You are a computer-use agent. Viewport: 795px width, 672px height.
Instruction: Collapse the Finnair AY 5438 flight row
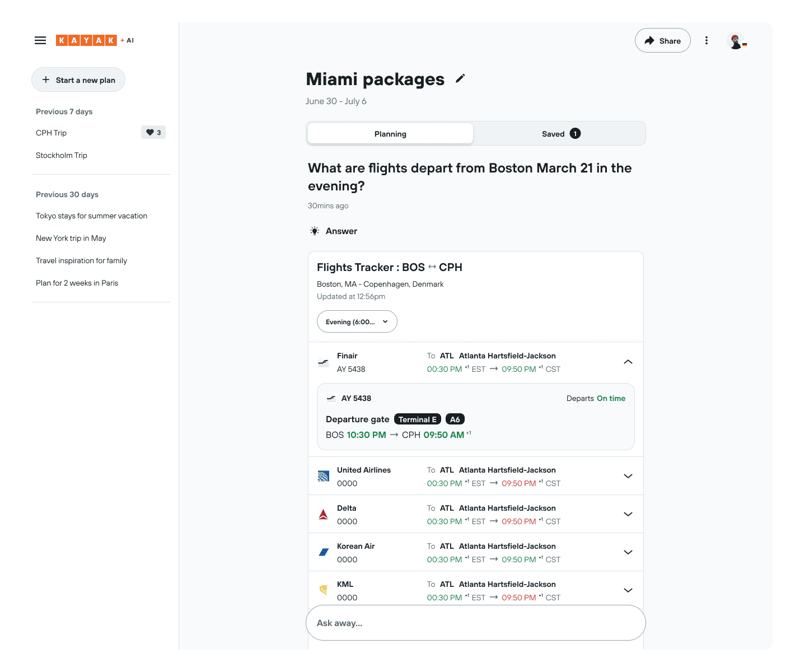[x=628, y=362]
